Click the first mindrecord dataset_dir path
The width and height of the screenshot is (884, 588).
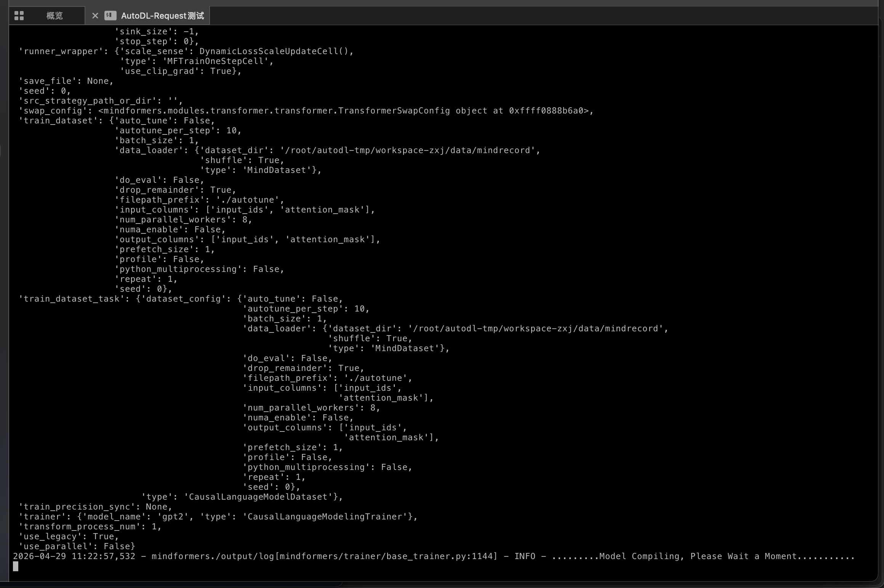pos(407,150)
